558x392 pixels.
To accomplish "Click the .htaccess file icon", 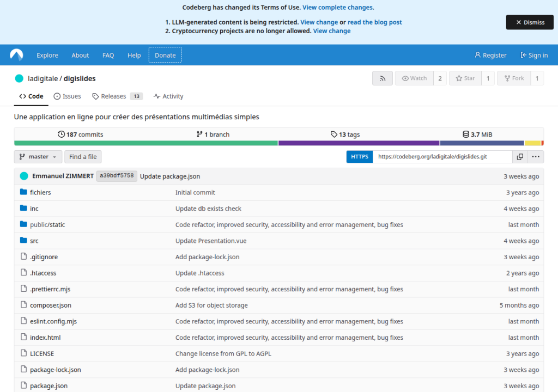I will click(23, 272).
